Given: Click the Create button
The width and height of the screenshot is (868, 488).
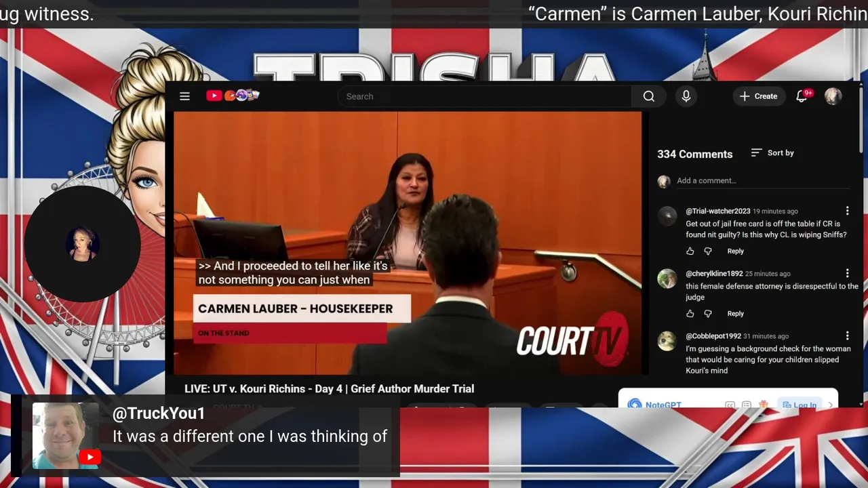Looking at the screenshot, I should tap(758, 96).
